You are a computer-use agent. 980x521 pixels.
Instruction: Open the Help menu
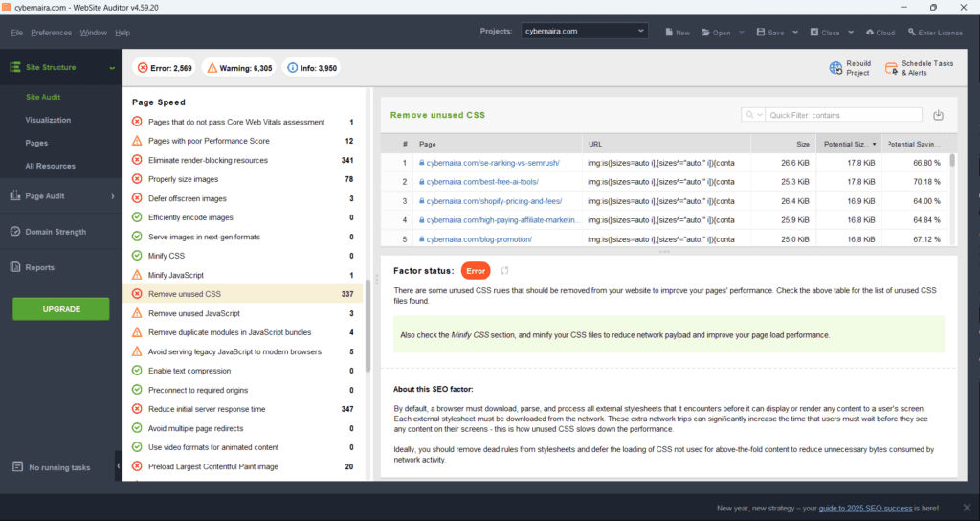coord(122,33)
